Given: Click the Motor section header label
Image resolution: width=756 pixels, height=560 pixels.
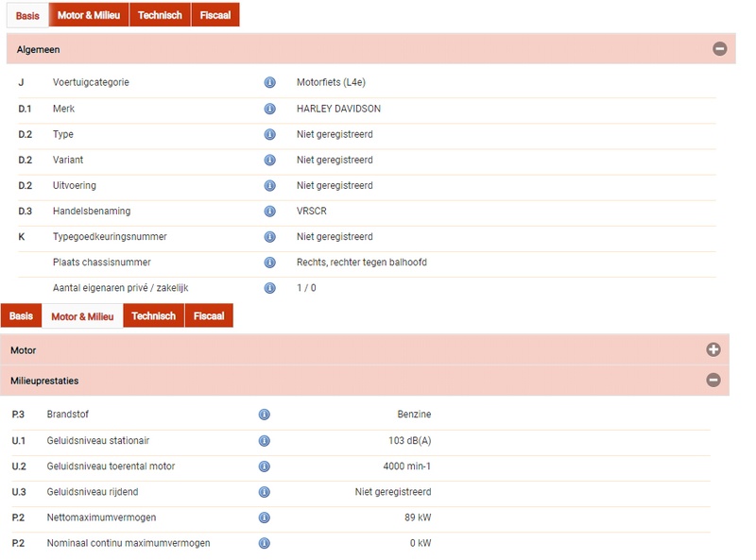Looking at the screenshot, I should coord(23,350).
